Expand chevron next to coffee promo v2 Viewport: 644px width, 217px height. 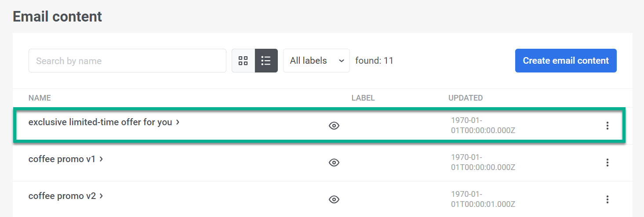click(102, 196)
